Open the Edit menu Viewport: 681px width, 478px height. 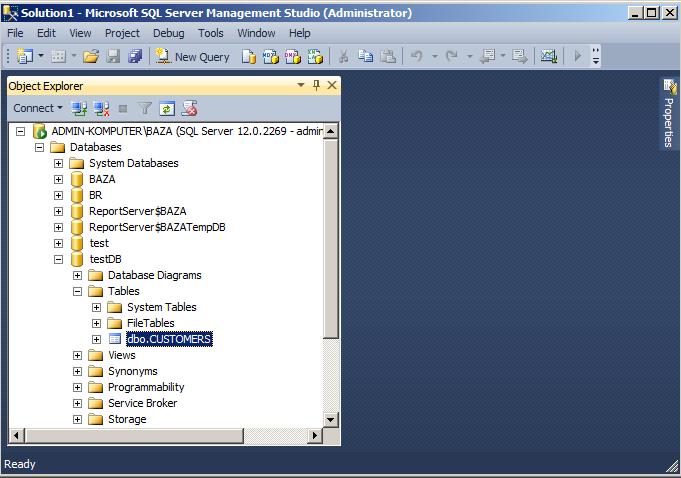(46, 33)
